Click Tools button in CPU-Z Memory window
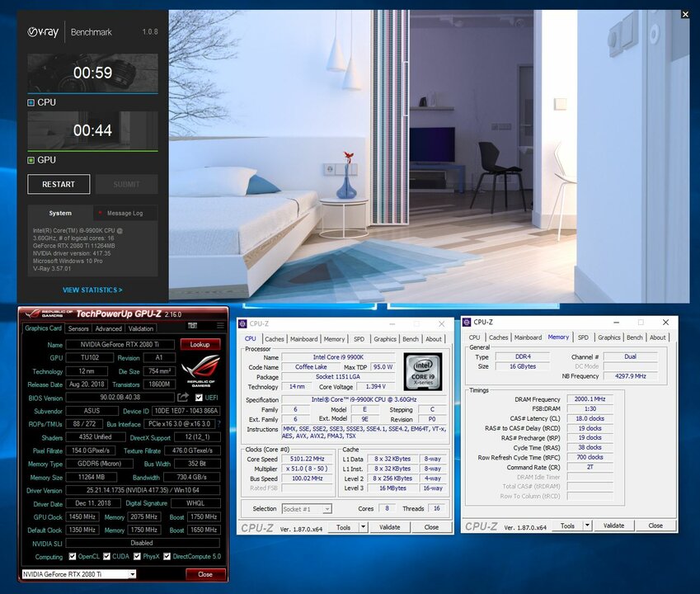This screenshot has height=594, width=700. pyautogui.click(x=567, y=526)
